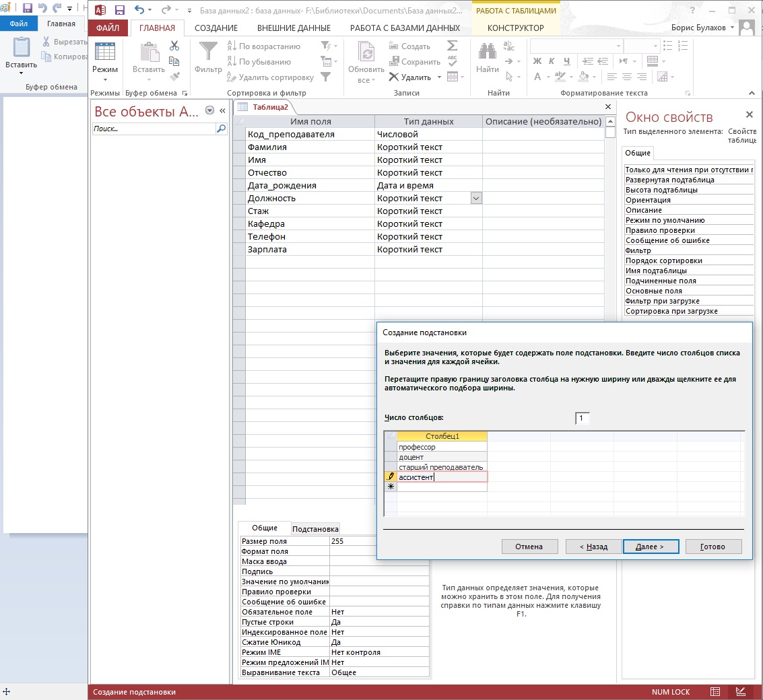
Task: Expand the Режим view dropdown
Action: [105, 79]
